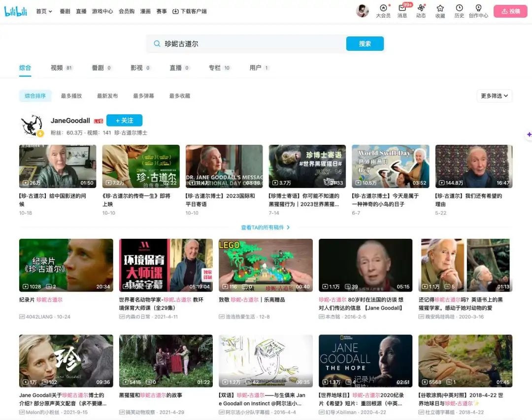
Task: Open the 珍·古道尔的传奇一生 thumbnail
Action: pos(141,166)
